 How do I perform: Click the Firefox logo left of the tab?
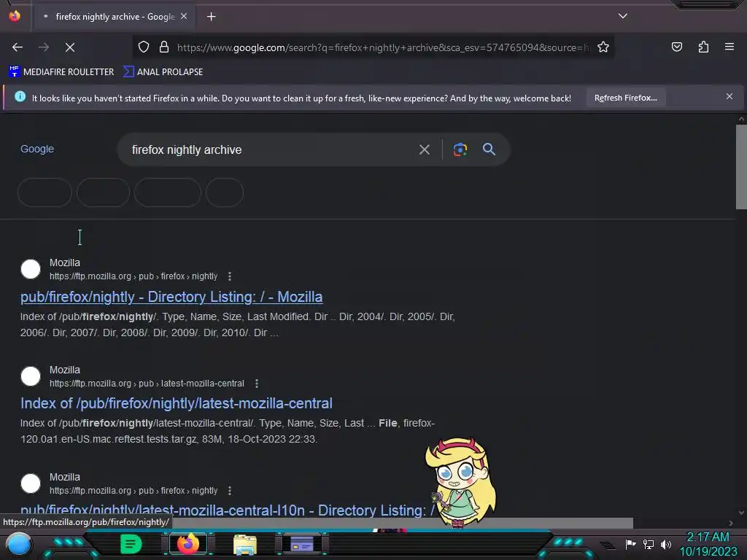[x=15, y=16]
